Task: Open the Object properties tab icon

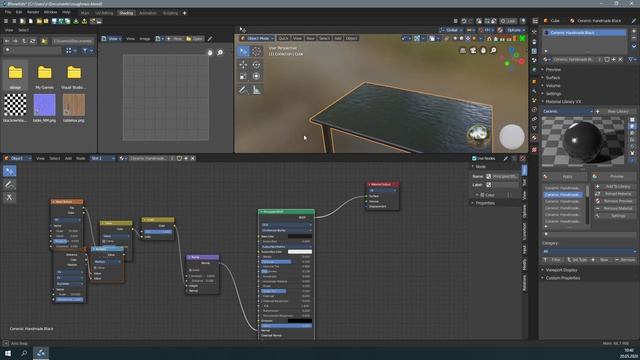Action: click(534, 82)
